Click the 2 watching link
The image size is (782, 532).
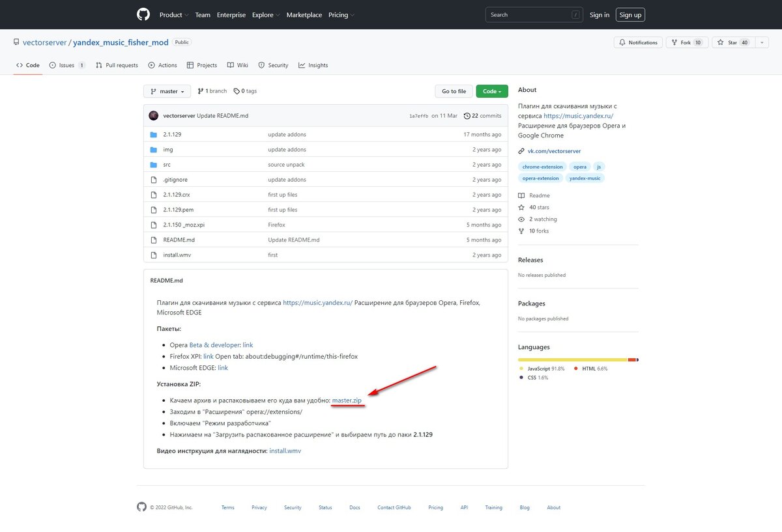click(x=538, y=219)
